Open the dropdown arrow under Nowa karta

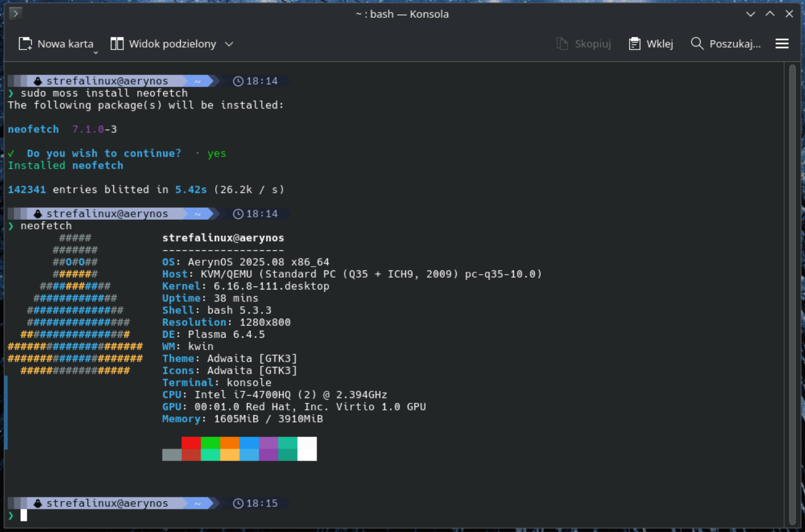point(95,53)
